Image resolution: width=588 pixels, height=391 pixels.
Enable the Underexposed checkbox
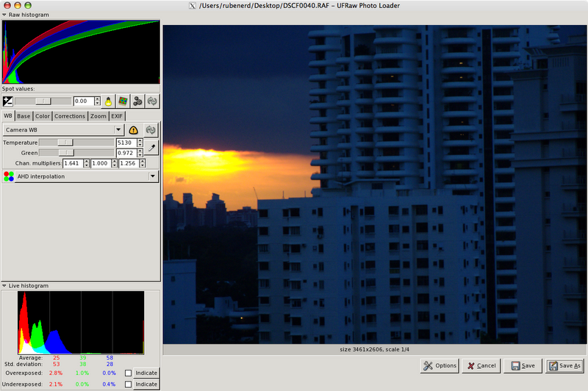click(x=129, y=384)
